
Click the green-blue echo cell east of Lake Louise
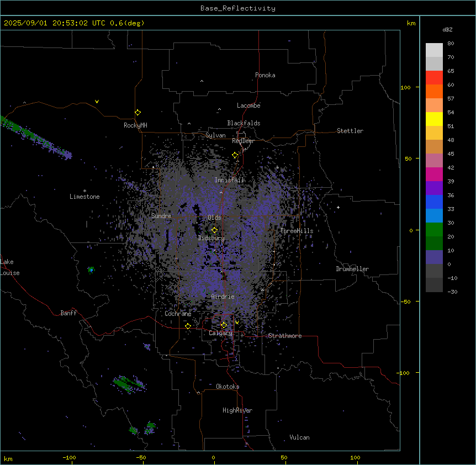pos(91,270)
